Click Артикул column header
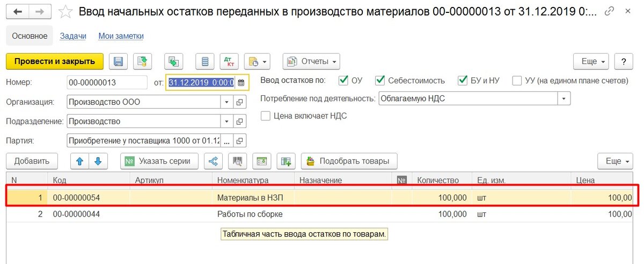 [x=171, y=180]
